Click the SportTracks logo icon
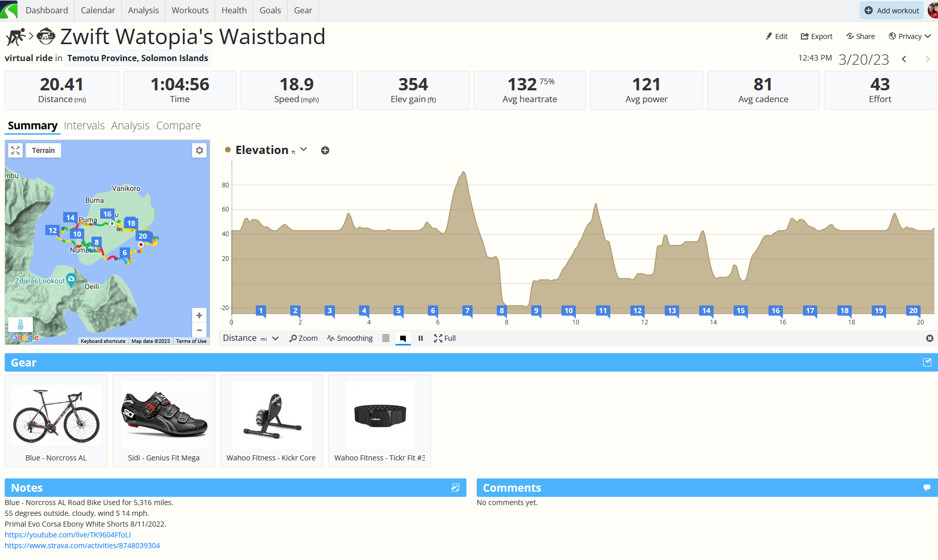The height and width of the screenshot is (560, 938). pos(9,10)
